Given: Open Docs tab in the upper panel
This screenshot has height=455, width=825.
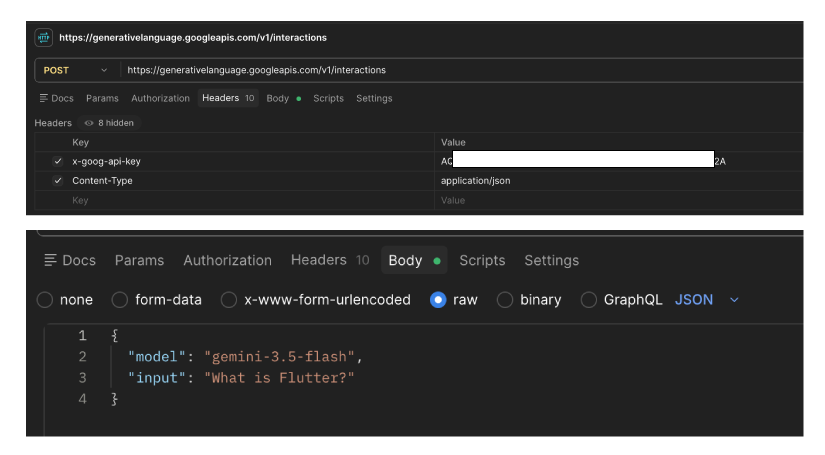Looking at the screenshot, I should (x=56, y=98).
